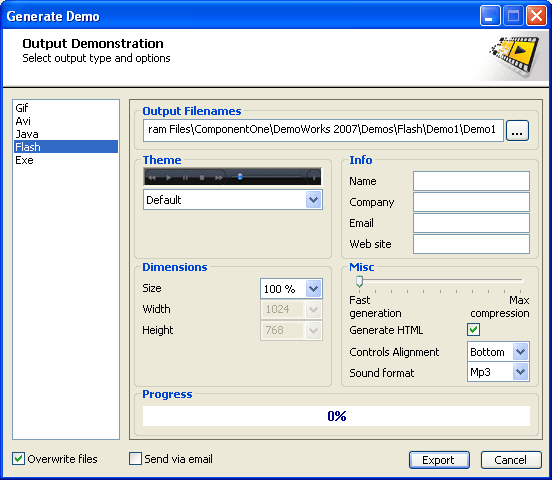
Task: Click stop icon in theme preview
Action: pos(202,177)
